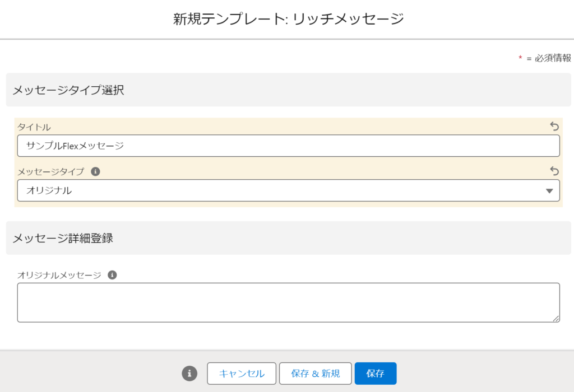The image size is (574, 392).
Task: Click the メッセージタイプ dropdown arrow
Action: pos(549,191)
